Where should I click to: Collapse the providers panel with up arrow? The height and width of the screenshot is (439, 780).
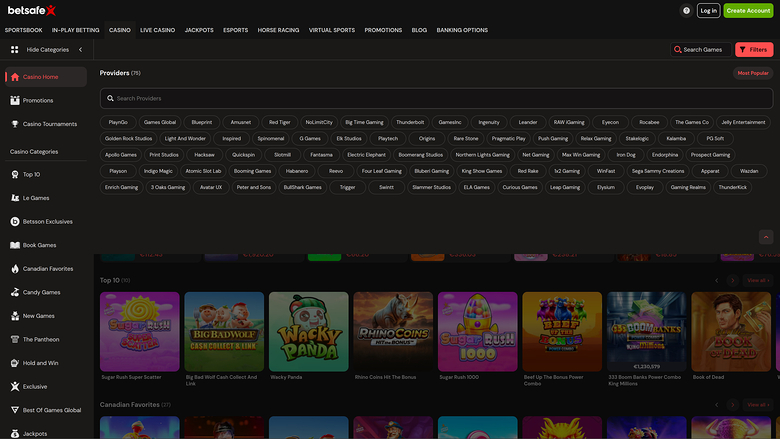[x=766, y=237]
